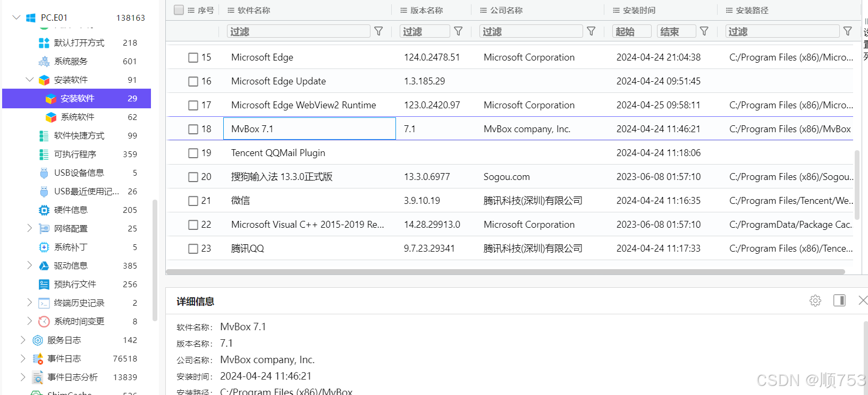Check row 21 微信
The width and height of the screenshot is (868, 395).
pyautogui.click(x=193, y=201)
